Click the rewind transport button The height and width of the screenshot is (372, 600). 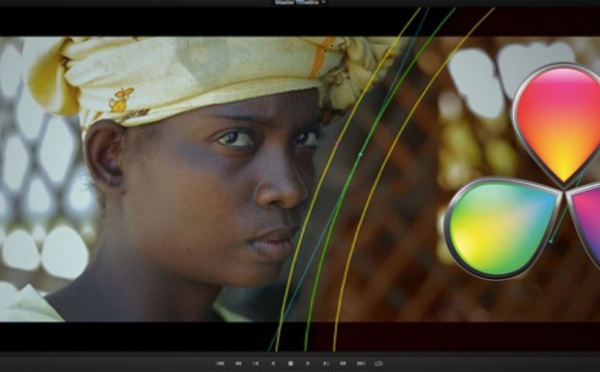[238, 363]
